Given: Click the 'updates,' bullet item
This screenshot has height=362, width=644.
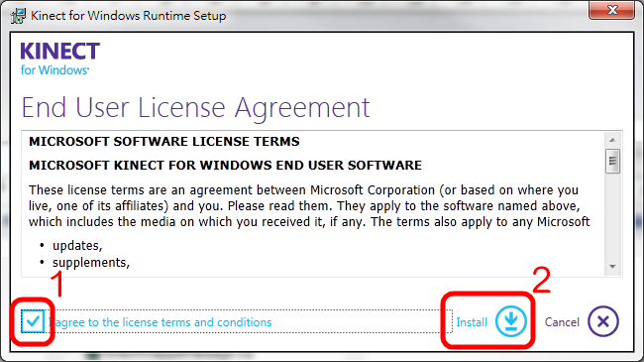Looking at the screenshot, I should tap(77, 246).
